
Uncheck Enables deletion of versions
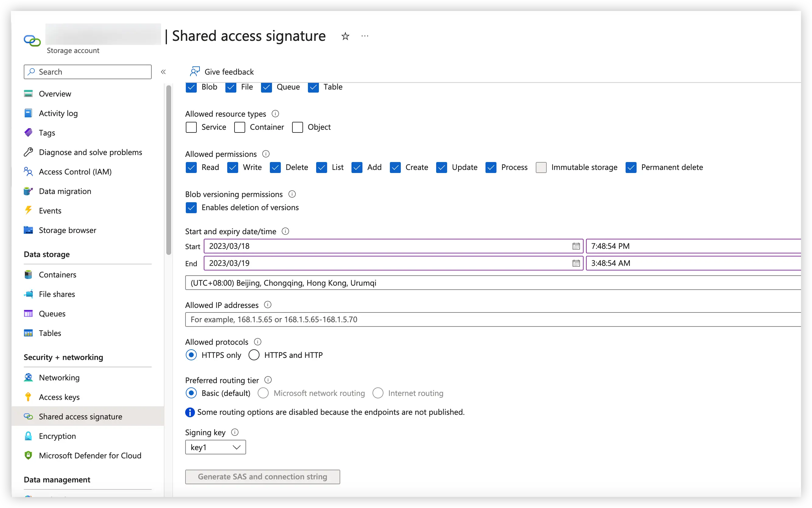191,208
